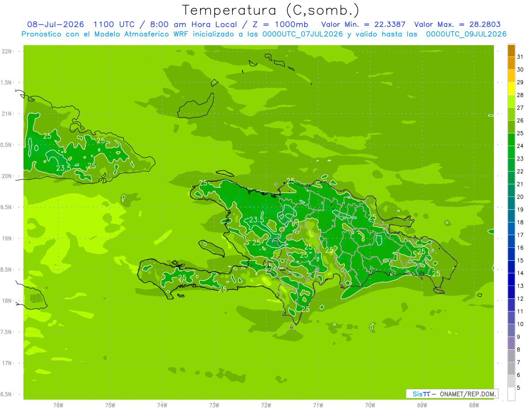This screenshot has width=532, height=411.
Task: Click 'Valor Min. = 22.3387' value
Action: [x=363, y=24]
